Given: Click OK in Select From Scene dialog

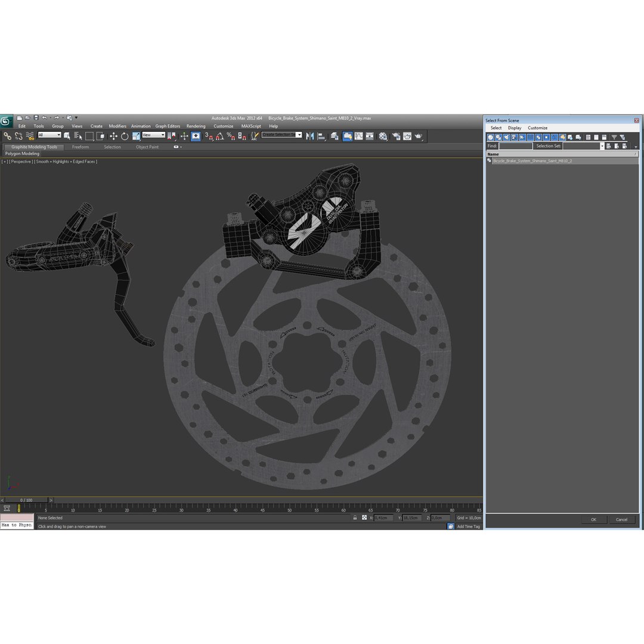Looking at the screenshot, I should (593, 519).
